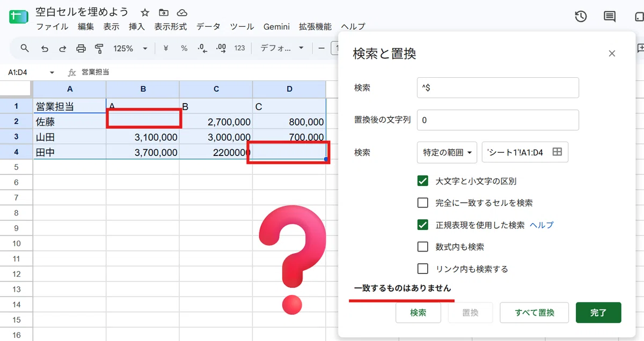
Task: Open the 拡張機能 menu
Action: pyautogui.click(x=315, y=26)
